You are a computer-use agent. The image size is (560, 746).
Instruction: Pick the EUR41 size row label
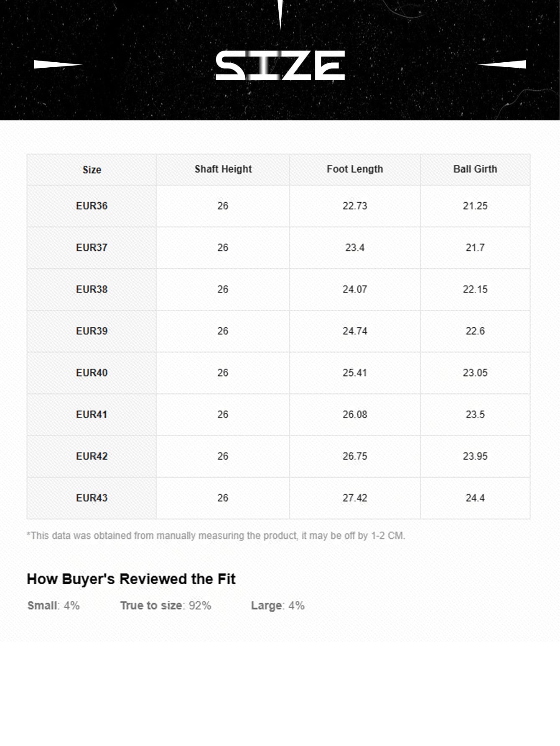(x=92, y=415)
